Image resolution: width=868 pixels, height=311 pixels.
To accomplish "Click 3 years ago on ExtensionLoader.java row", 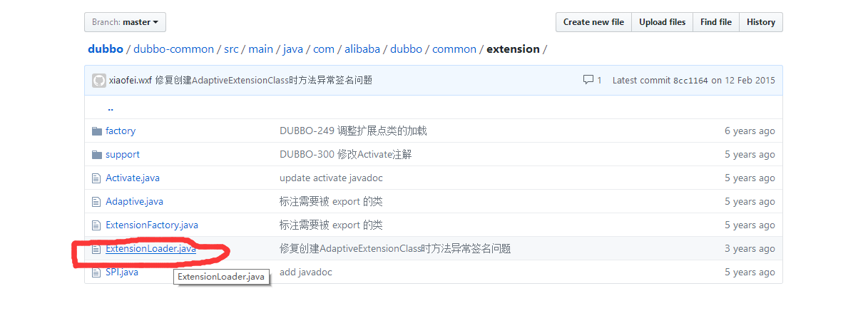I will point(750,249).
